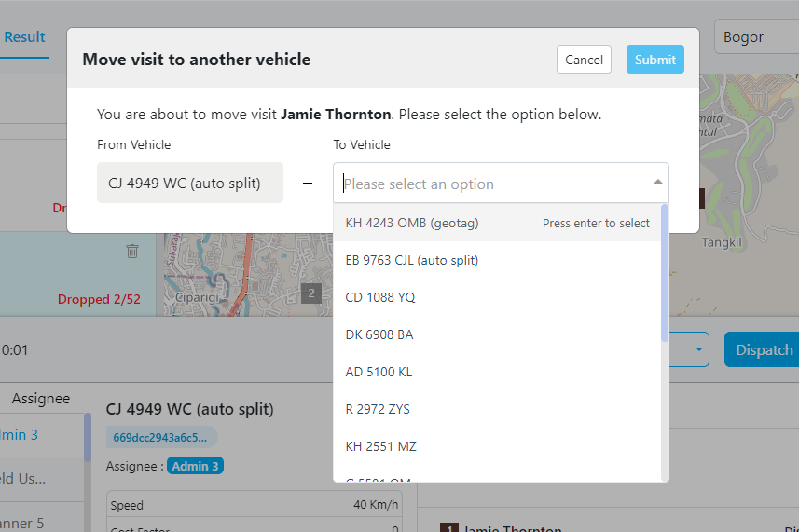This screenshot has width=799, height=532.
Task: Switch to the Result tab
Action: (24, 37)
